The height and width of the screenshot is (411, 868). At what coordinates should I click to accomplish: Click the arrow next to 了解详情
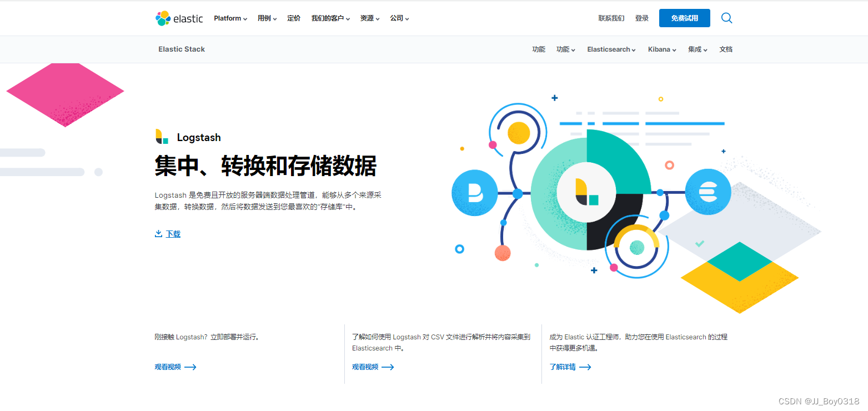click(585, 367)
